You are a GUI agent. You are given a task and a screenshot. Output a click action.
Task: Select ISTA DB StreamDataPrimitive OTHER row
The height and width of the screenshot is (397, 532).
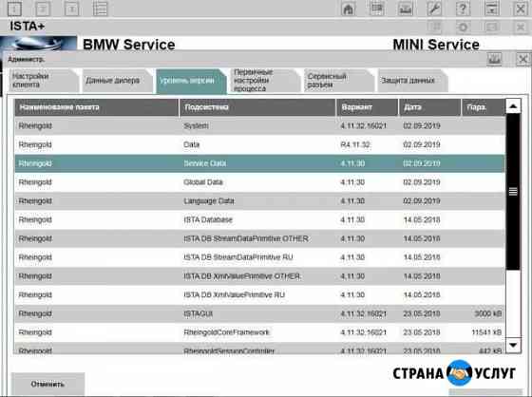(259, 238)
